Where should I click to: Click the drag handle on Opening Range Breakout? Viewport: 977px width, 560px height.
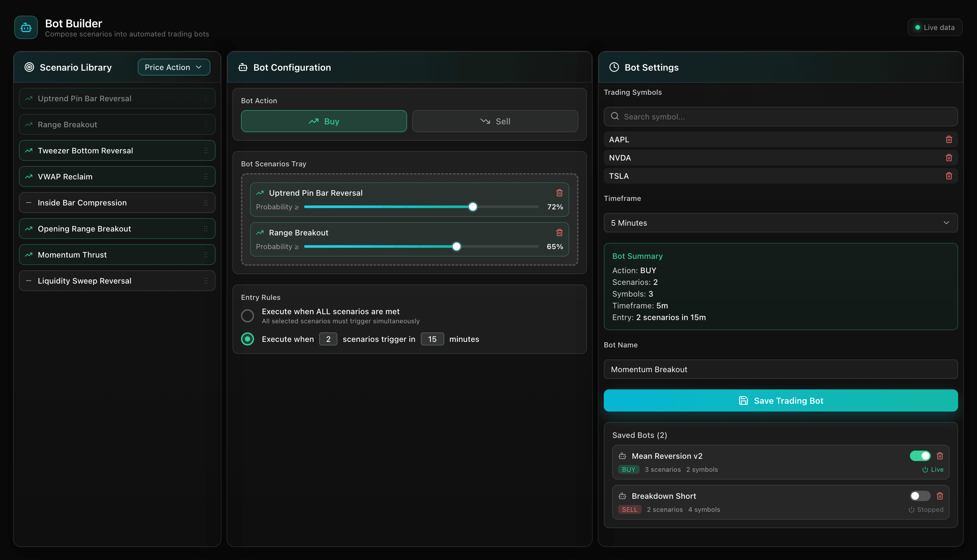[206, 229]
